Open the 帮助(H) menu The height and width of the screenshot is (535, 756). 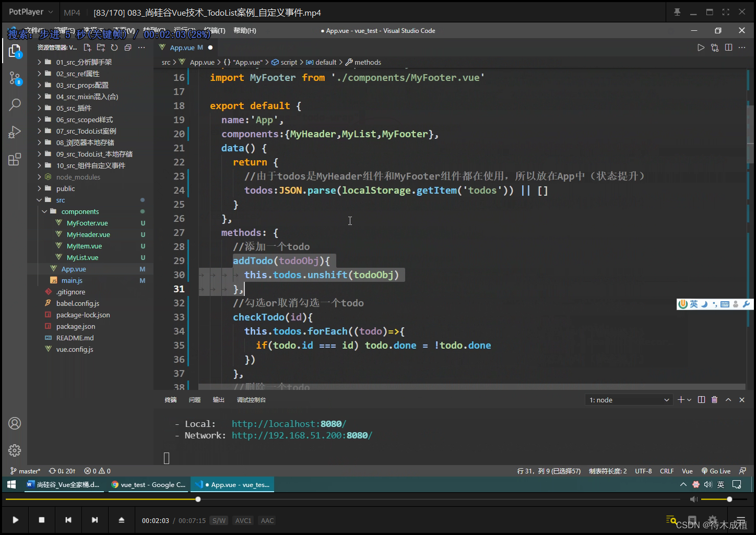[245, 31]
